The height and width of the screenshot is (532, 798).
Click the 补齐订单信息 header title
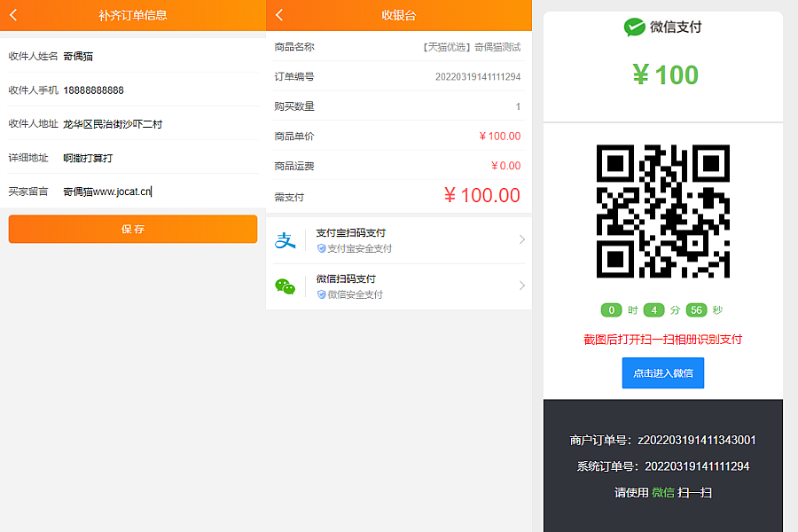(x=133, y=15)
